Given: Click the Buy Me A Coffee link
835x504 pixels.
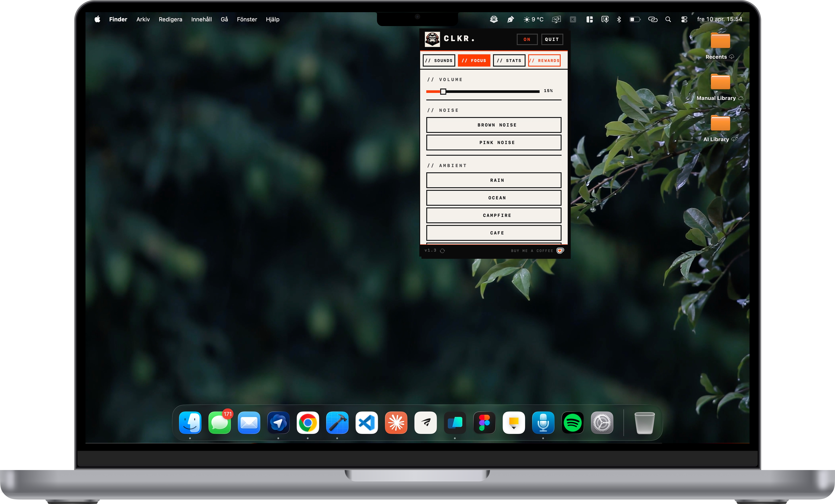Looking at the screenshot, I should [532, 251].
